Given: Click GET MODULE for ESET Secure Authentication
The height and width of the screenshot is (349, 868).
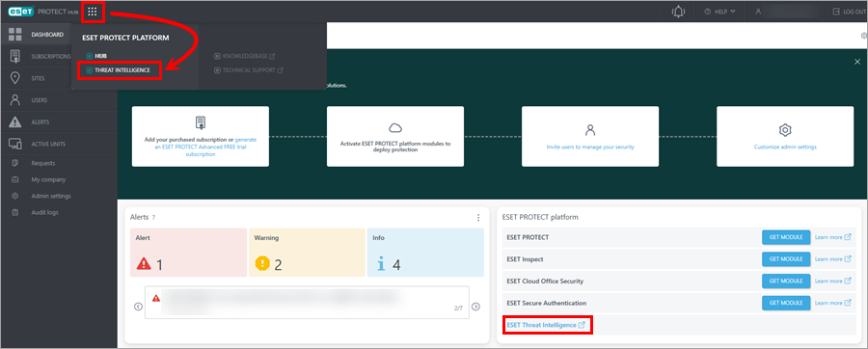Looking at the screenshot, I should (x=786, y=303).
